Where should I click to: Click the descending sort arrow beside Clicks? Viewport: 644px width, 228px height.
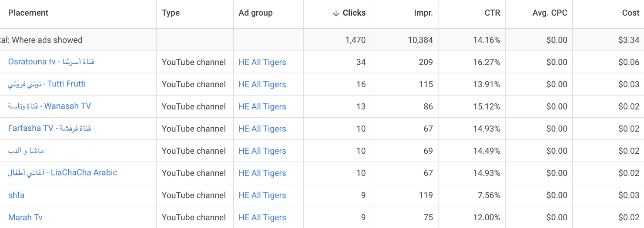click(x=335, y=13)
